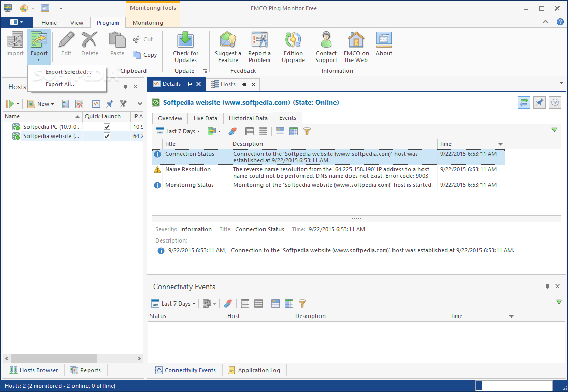Image resolution: width=568 pixels, height=392 pixels.
Task: Click the Import icon in ribbon
Action: (15, 40)
